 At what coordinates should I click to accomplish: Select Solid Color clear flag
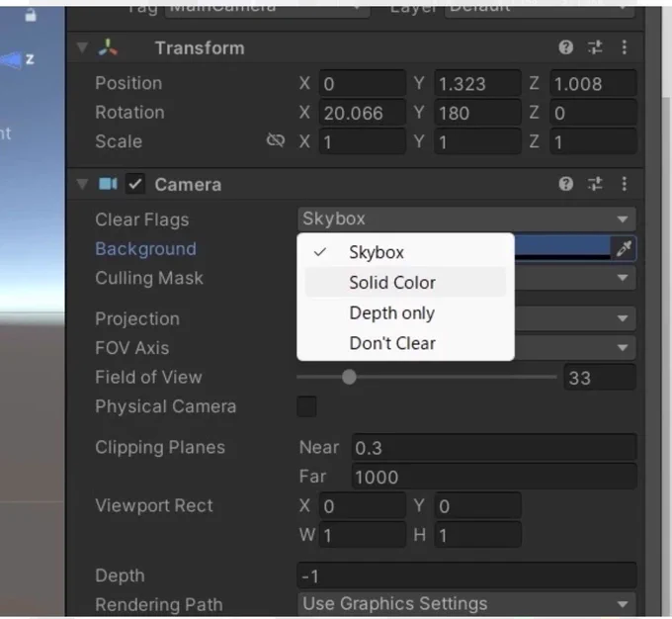coord(405,282)
